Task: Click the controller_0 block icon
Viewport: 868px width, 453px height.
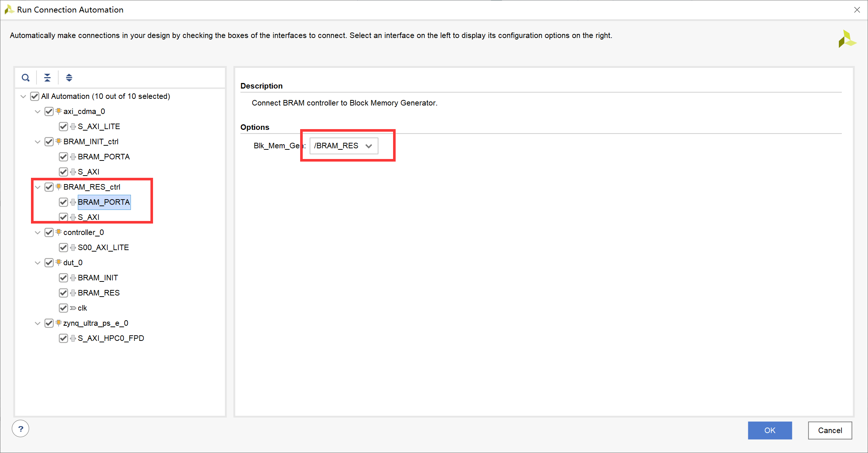Action: pyautogui.click(x=59, y=232)
